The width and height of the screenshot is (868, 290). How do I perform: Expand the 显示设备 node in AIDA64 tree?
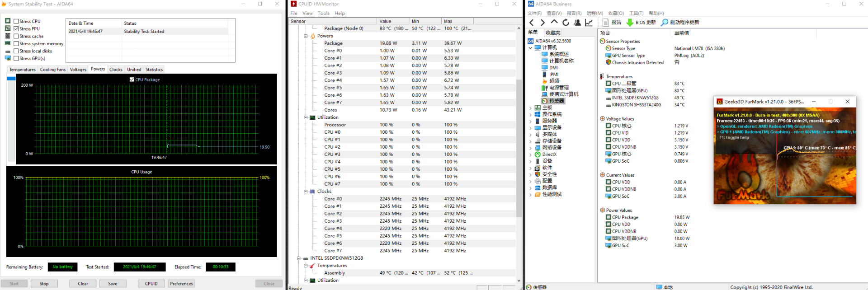[530, 128]
